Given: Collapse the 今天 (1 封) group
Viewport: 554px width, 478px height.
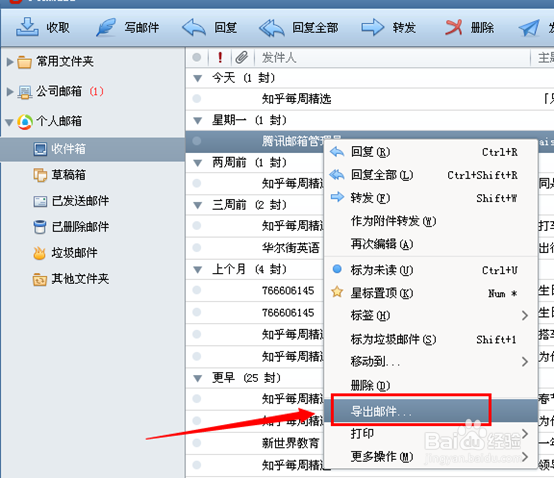Looking at the screenshot, I should [x=198, y=78].
